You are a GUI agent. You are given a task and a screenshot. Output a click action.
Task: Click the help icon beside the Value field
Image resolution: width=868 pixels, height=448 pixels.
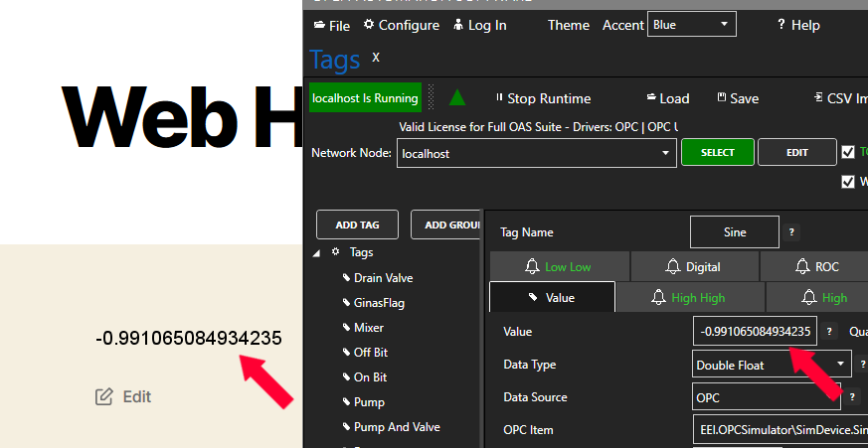click(x=831, y=332)
